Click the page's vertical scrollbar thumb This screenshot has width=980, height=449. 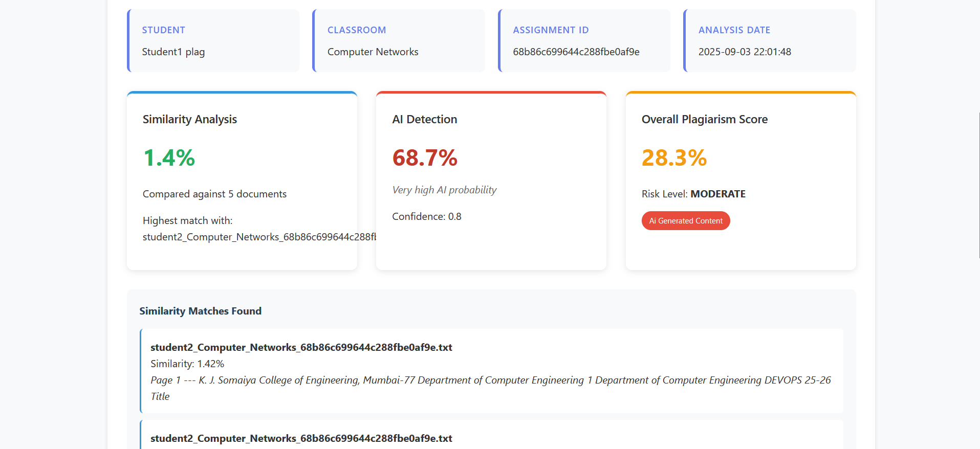[x=979, y=185]
